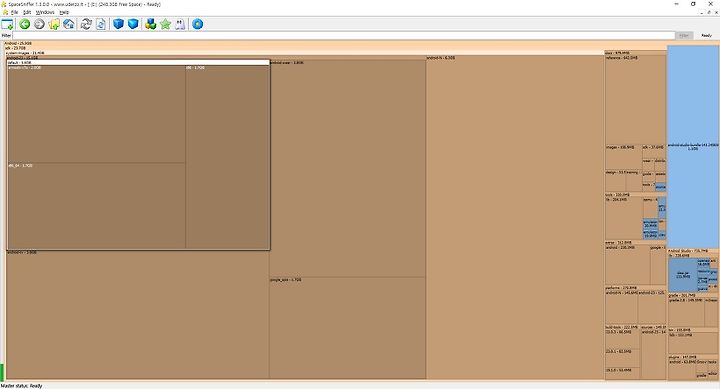Click the docs images block
This screenshot has height=389, width=720.
point(623,158)
